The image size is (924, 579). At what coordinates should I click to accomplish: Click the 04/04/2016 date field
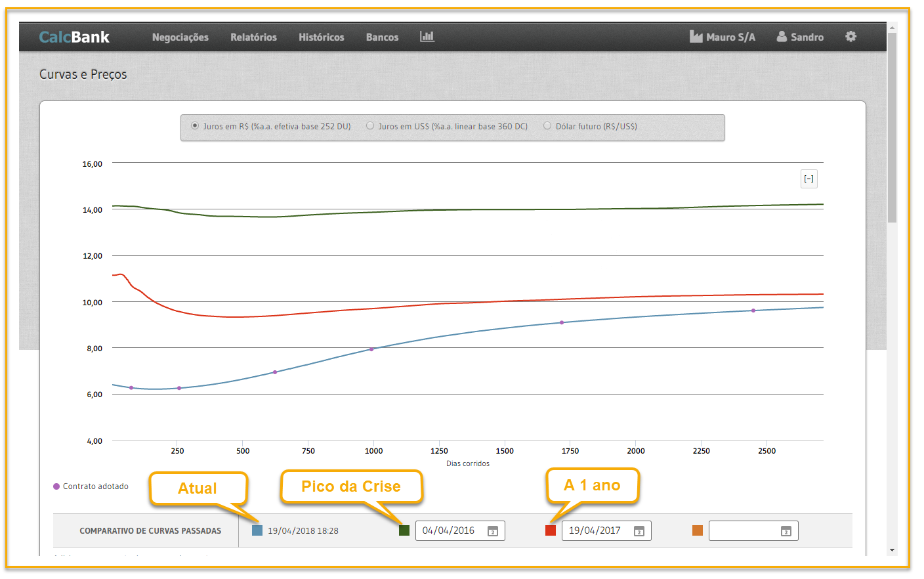(x=460, y=530)
